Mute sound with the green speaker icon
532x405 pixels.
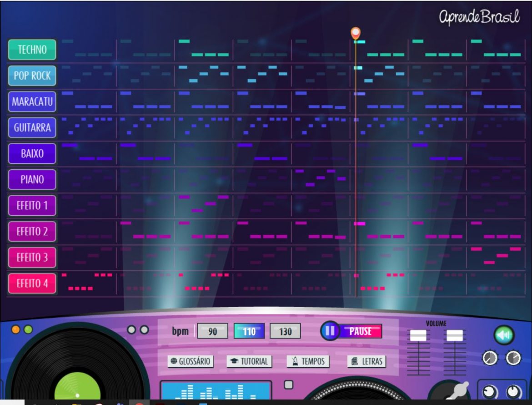pos(504,335)
